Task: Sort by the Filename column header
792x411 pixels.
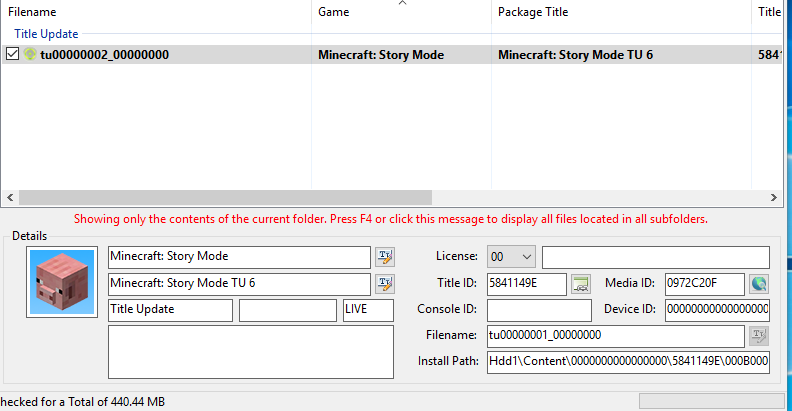Action: coord(156,12)
